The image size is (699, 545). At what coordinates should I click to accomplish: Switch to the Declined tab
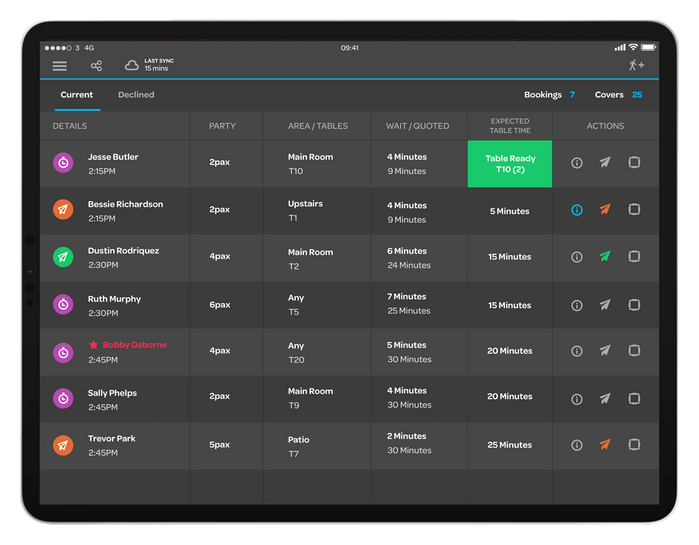click(x=136, y=94)
